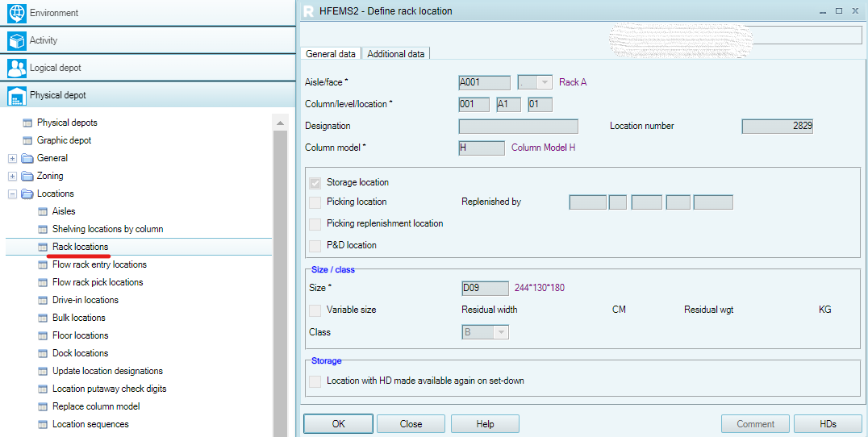Click the Location sequences table icon
The height and width of the screenshot is (437, 868).
click(x=43, y=424)
